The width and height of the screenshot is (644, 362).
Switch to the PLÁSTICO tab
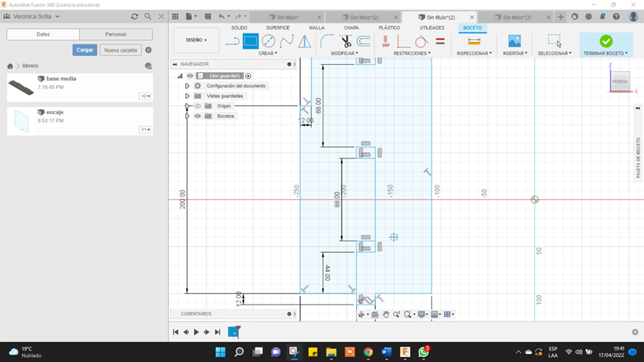click(390, 28)
